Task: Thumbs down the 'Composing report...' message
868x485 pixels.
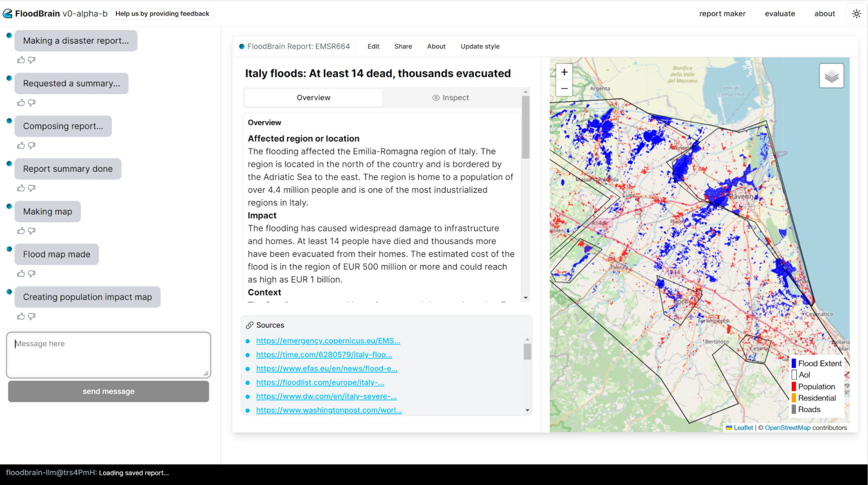Action: pos(32,146)
